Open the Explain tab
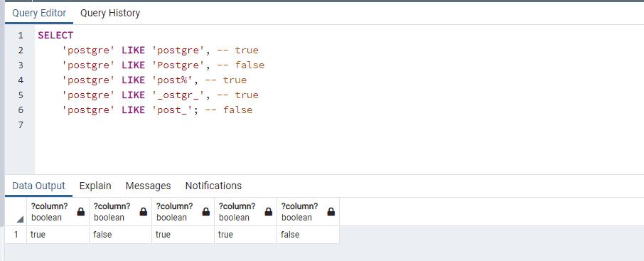The height and width of the screenshot is (261, 644). pyautogui.click(x=95, y=186)
